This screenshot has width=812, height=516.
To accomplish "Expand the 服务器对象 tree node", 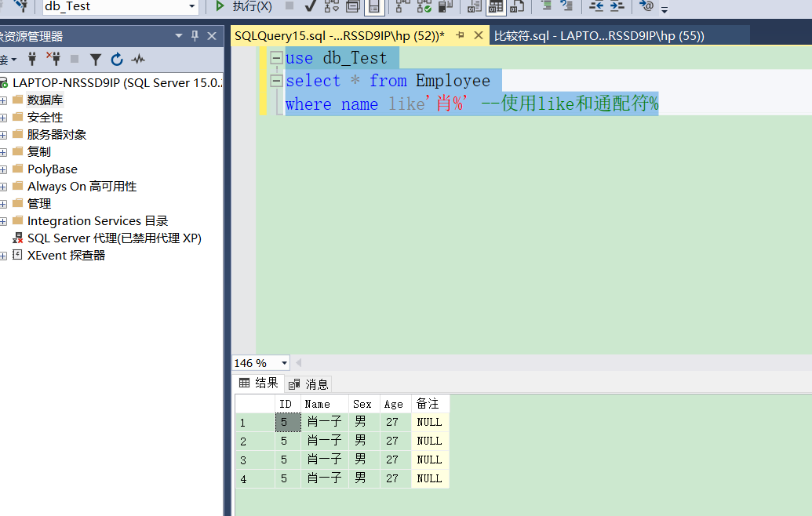I will [3, 135].
